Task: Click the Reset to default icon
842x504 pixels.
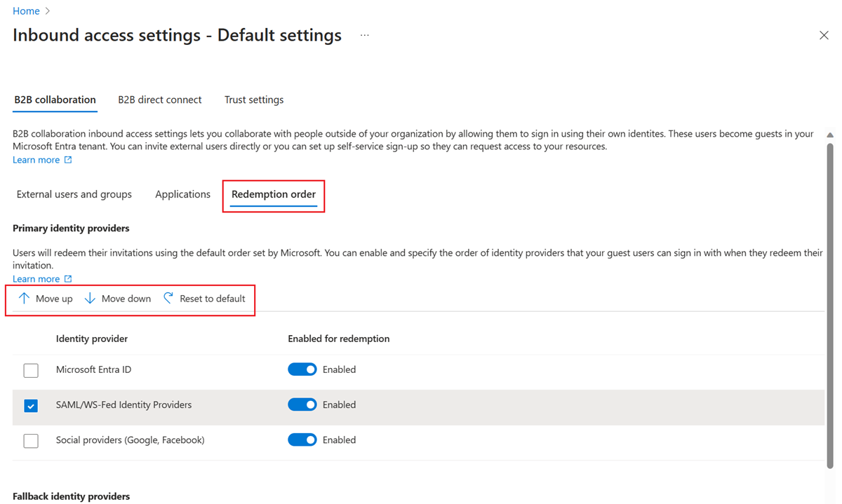Action: coord(168,299)
